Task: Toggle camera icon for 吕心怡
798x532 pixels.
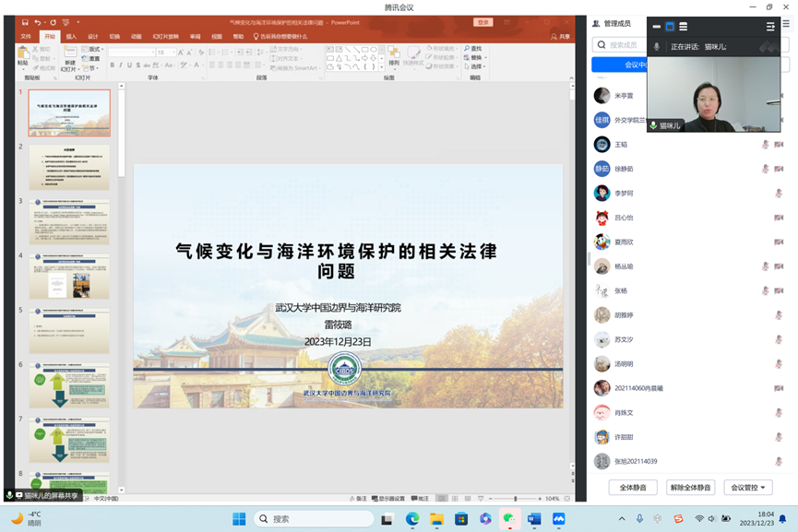Action: (779, 218)
